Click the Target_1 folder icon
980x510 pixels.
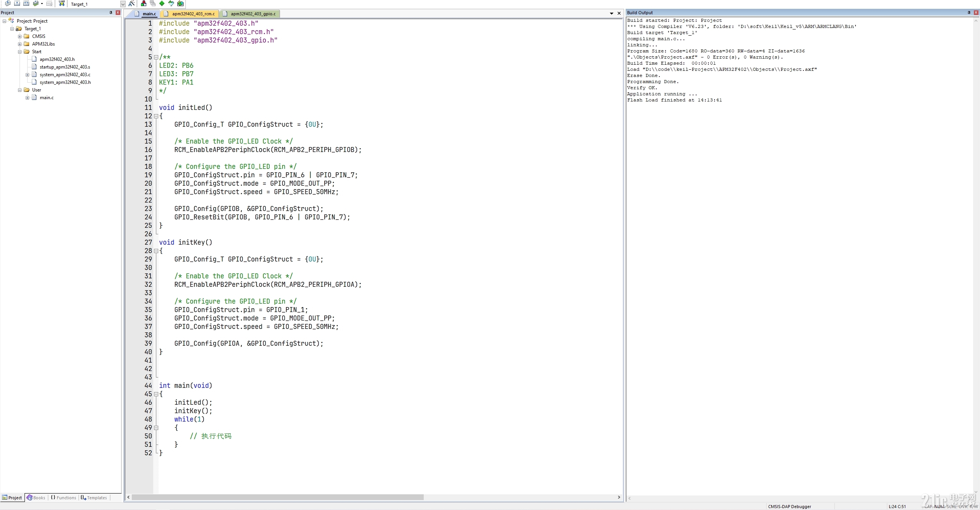(x=19, y=29)
